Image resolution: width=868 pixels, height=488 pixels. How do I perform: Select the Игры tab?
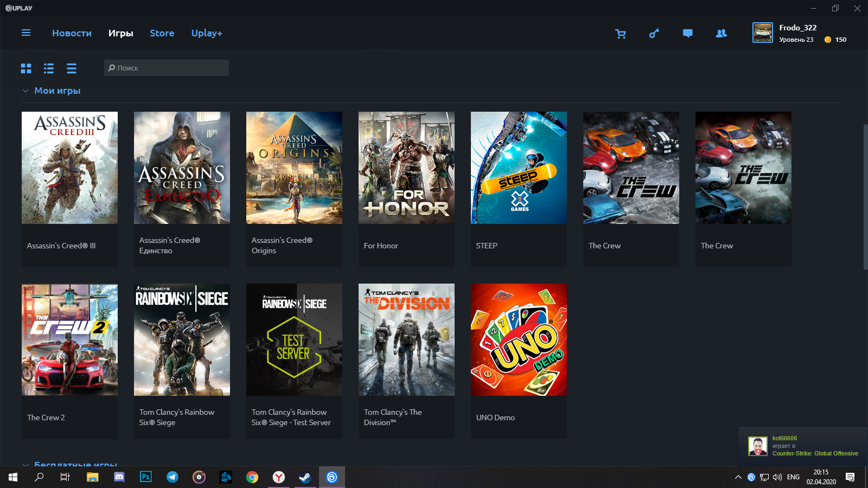120,33
